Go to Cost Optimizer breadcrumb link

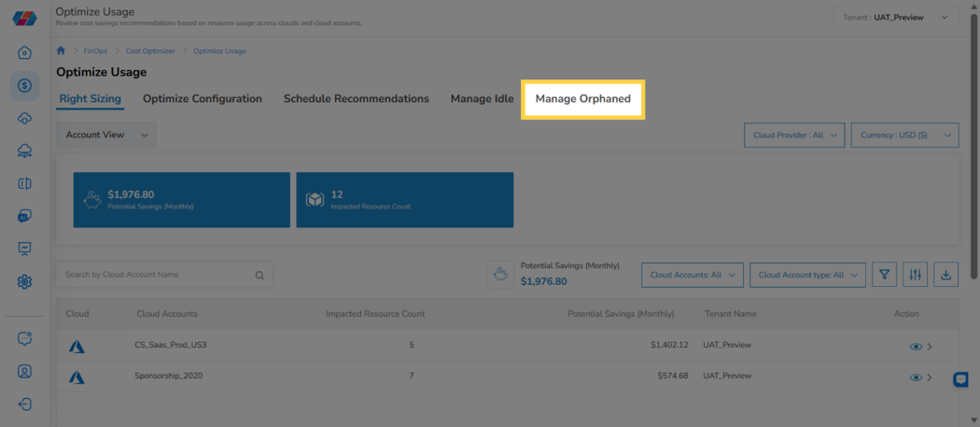point(150,51)
